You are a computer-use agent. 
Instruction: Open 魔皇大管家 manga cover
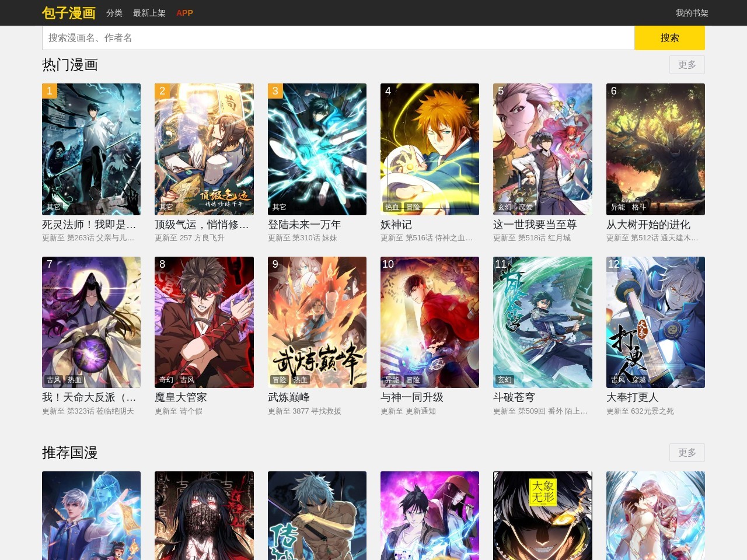204,322
